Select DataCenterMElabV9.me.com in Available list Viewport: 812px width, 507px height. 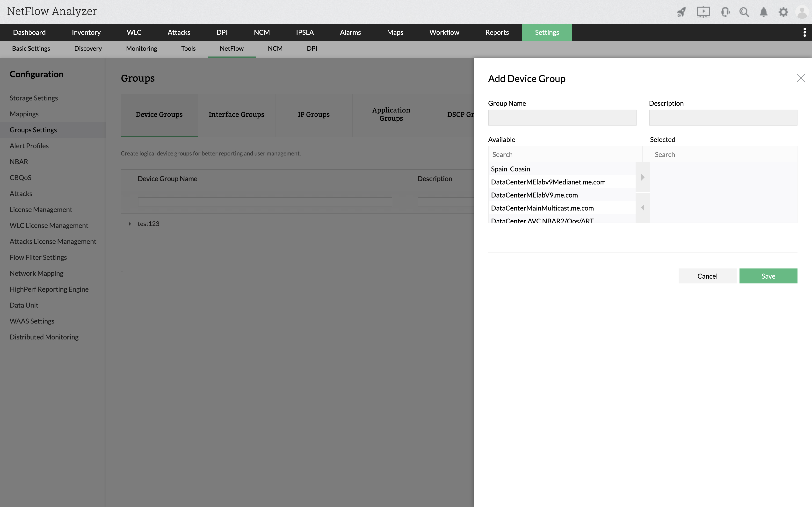click(534, 195)
